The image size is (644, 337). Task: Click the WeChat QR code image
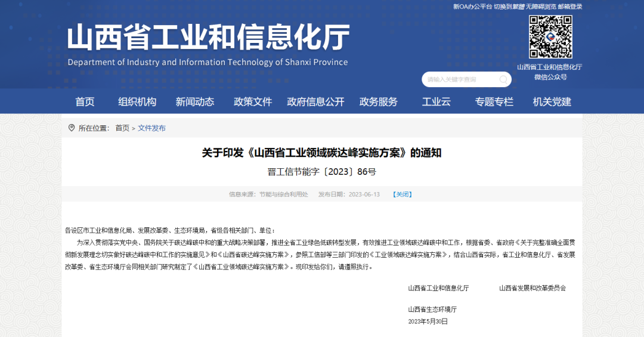[x=550, y=37]
